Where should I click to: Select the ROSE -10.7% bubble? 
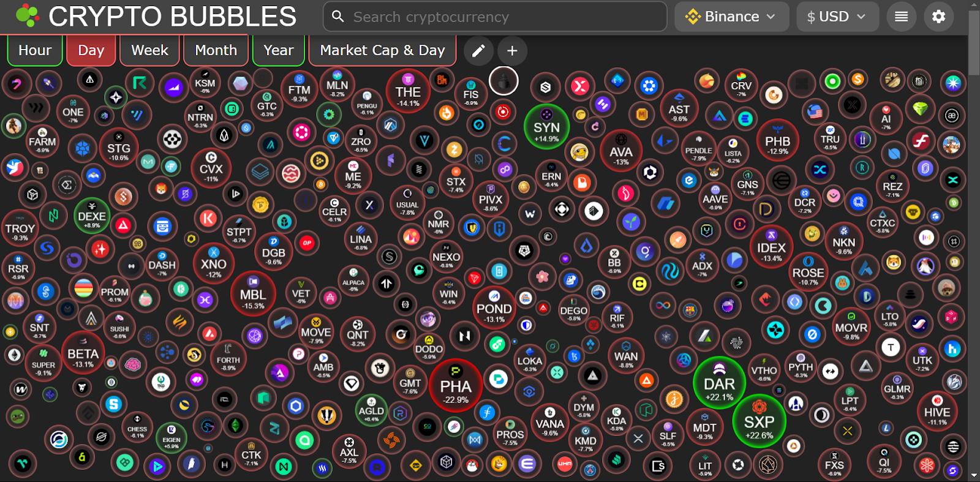coord(809,272)
